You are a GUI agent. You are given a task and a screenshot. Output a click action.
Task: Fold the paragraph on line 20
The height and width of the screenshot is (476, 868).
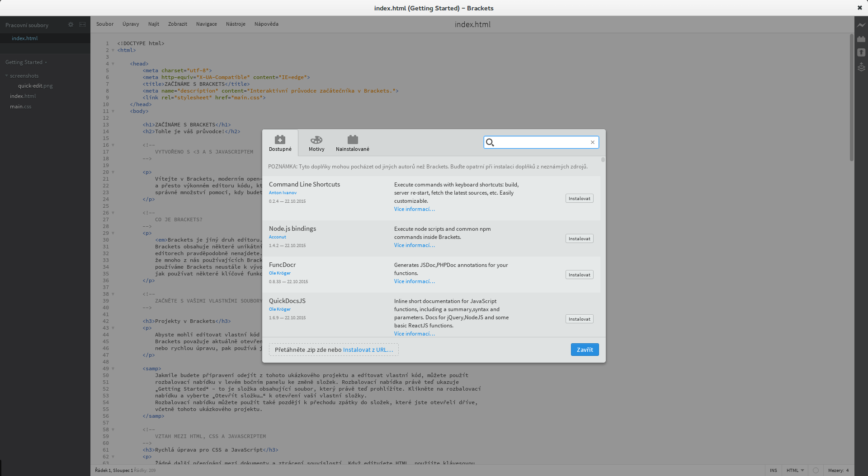tap(113, 173)
